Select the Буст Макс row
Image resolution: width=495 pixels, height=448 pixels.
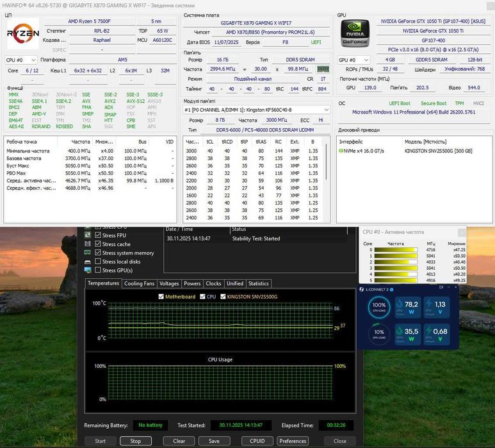90,165
